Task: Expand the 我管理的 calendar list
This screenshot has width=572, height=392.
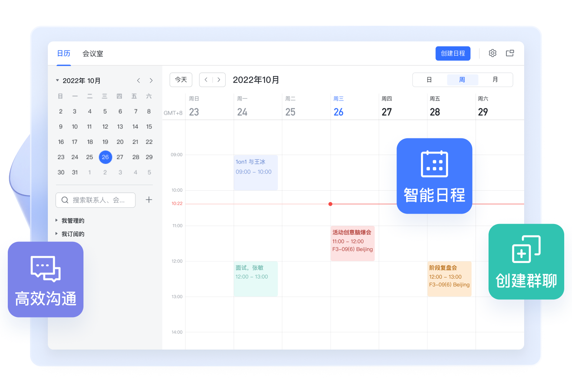Action: pyautogui.click(x=57, y=221)
